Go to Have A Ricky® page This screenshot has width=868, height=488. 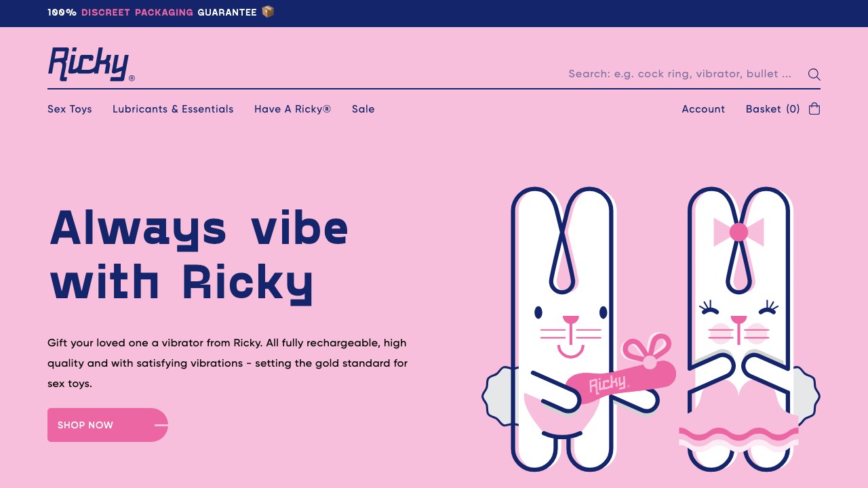pos(292,109)
